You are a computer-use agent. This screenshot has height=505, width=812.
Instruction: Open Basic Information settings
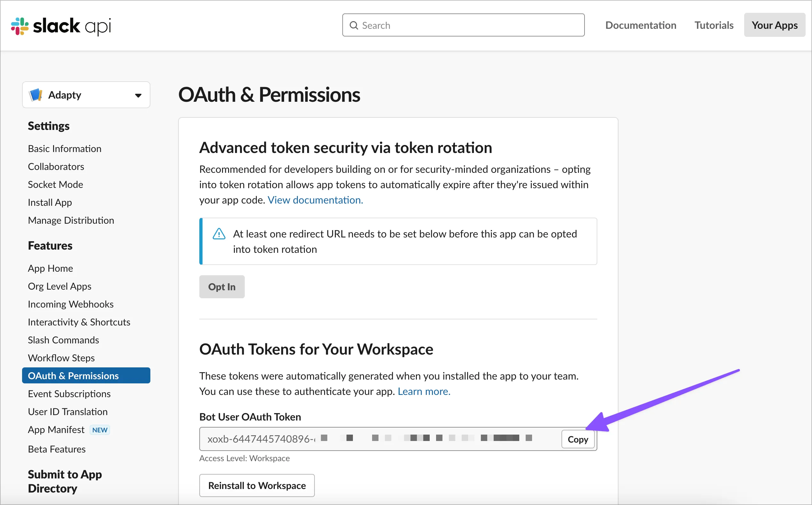point(64,148)
